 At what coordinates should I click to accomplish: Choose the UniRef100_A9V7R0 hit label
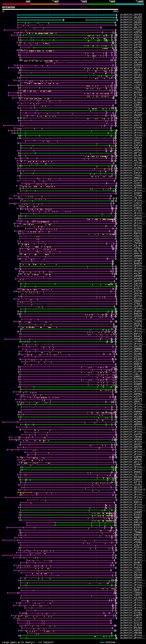[x=131, y=47]
